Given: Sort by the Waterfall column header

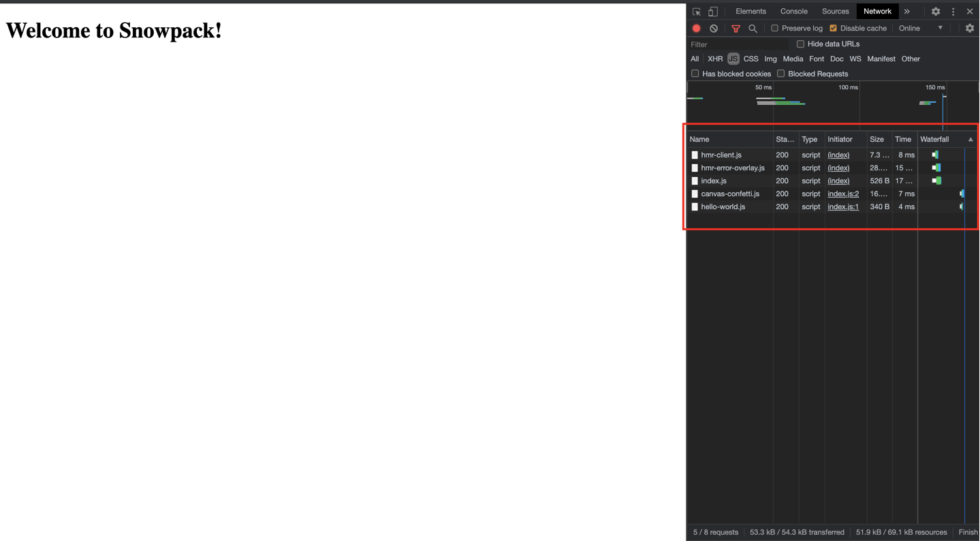Looking at the screenshot, I should coord(934,139).
